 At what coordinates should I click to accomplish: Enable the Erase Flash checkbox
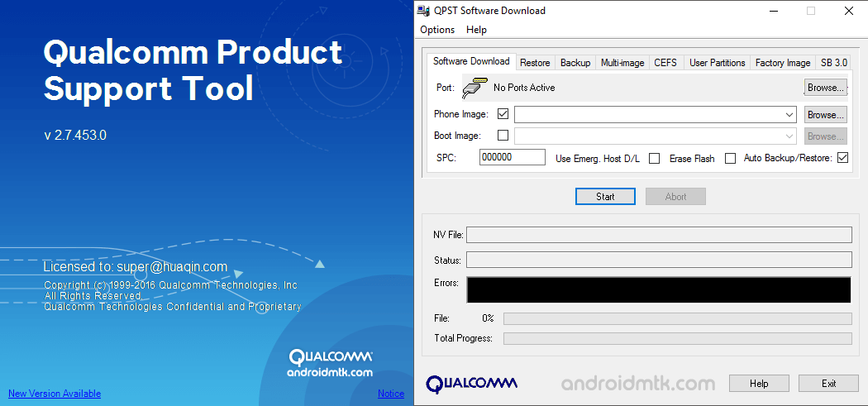pos(730,158)
